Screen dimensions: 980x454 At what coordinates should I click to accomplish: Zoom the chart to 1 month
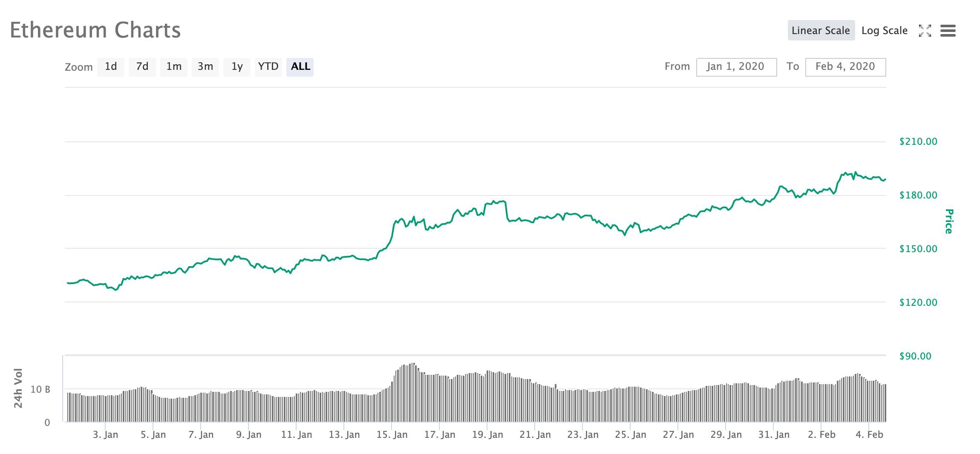tap(173, 66)
